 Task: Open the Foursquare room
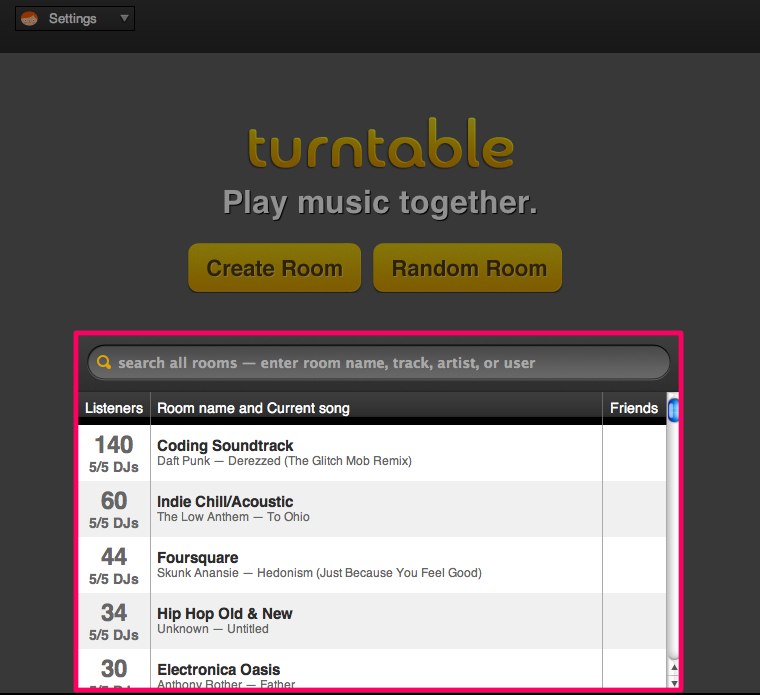click(x=372, y=565)
